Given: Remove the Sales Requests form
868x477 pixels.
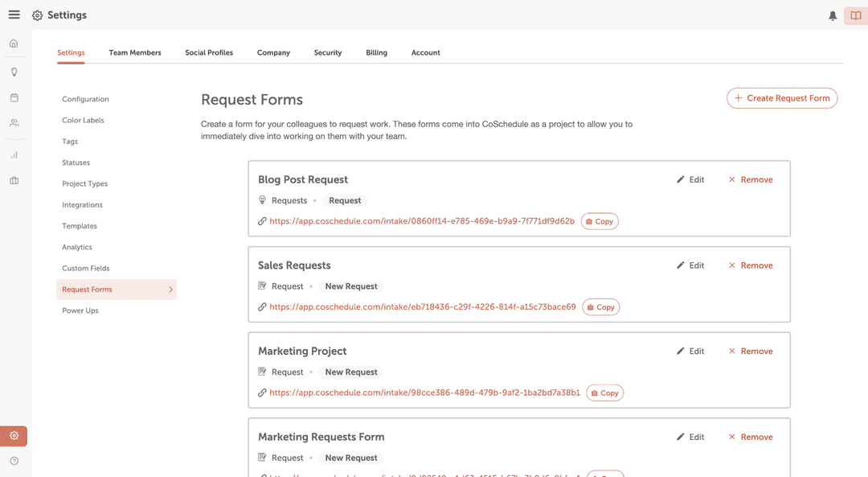Looking at the screenshot, I should 750,265.
